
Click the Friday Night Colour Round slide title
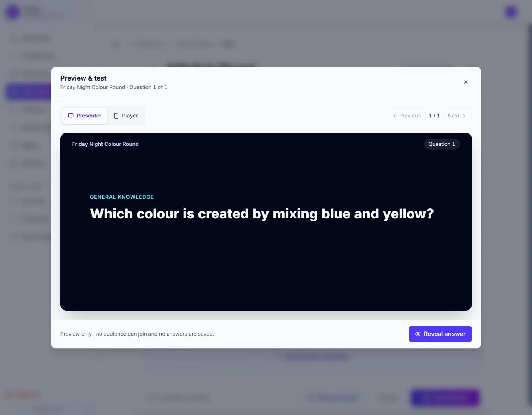pos(106,144)
